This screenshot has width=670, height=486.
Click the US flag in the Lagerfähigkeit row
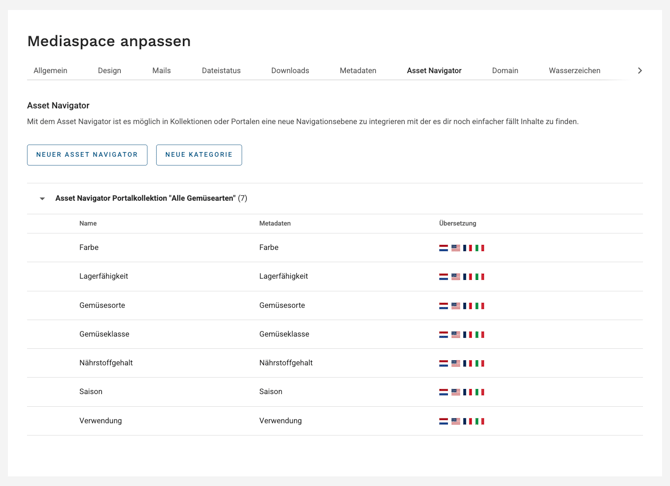(456, 277)
